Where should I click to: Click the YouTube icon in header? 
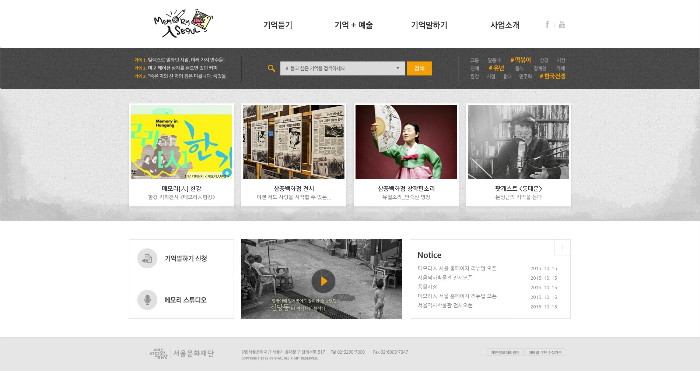coord(562,25)
